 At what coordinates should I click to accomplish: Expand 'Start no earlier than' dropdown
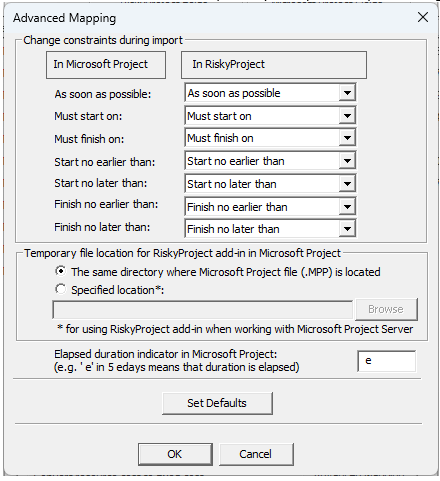[x=347, y=161]
